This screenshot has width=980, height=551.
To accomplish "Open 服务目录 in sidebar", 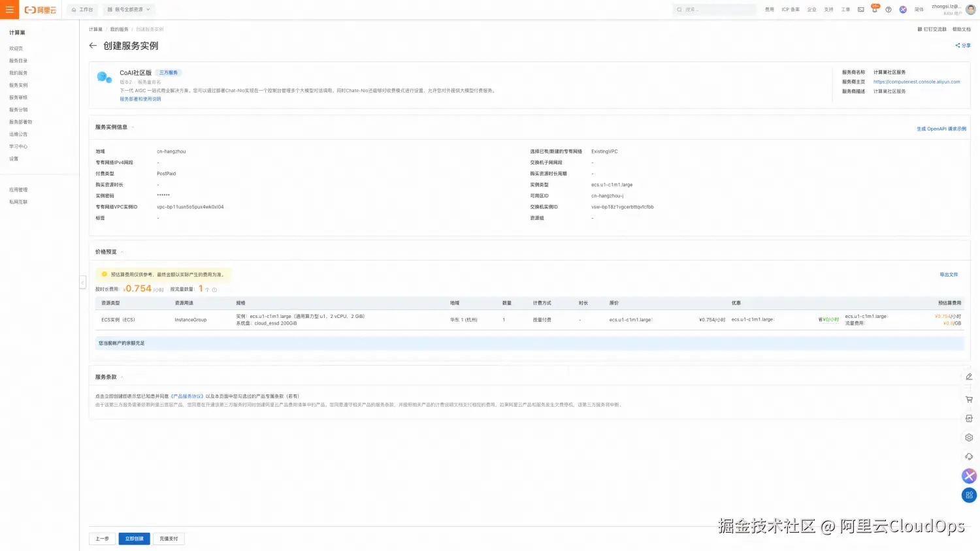I will pyautogui.click(x=18, y=61).
